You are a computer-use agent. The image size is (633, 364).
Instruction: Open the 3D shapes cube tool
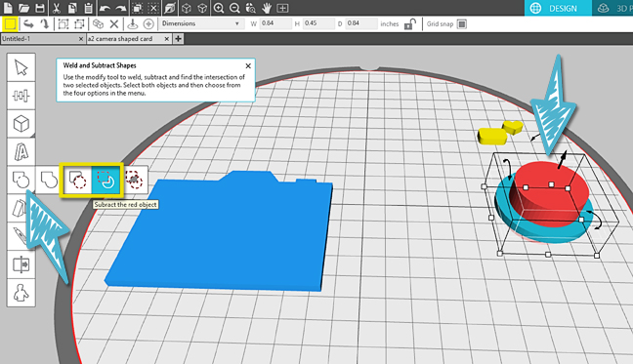coord(21,123)
